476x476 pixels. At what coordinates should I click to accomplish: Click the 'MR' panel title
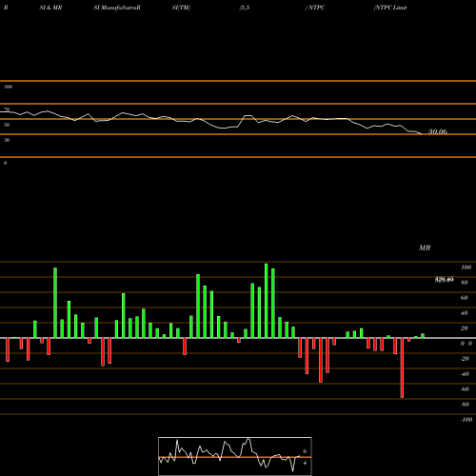click(x=425, y=248)
